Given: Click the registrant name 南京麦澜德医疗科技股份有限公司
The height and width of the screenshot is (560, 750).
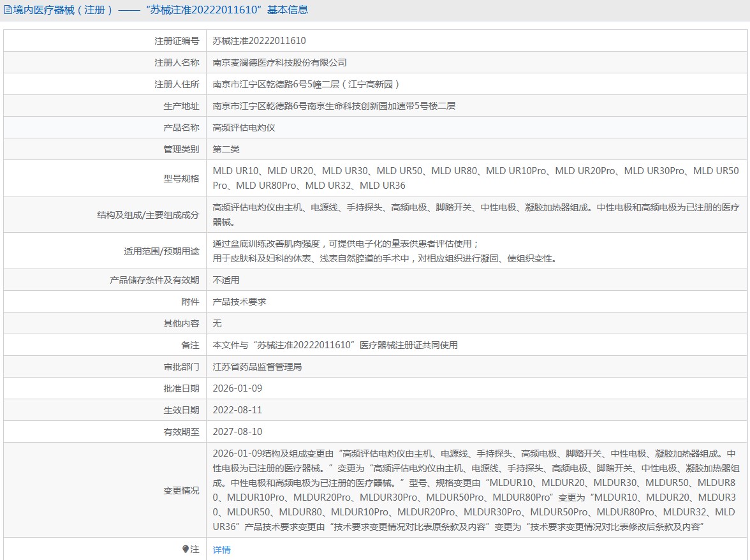Looking at the screenshot, I should 279,63.
